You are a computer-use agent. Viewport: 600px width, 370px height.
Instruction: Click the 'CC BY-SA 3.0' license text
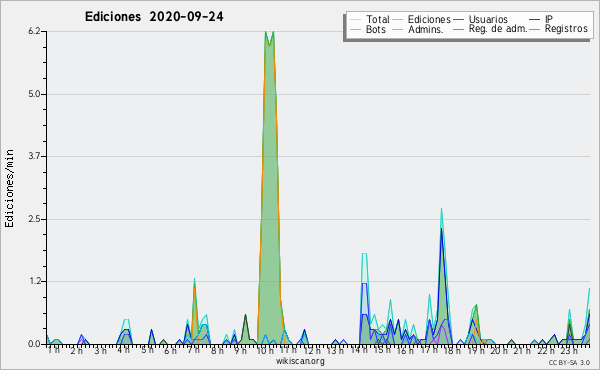569,362
